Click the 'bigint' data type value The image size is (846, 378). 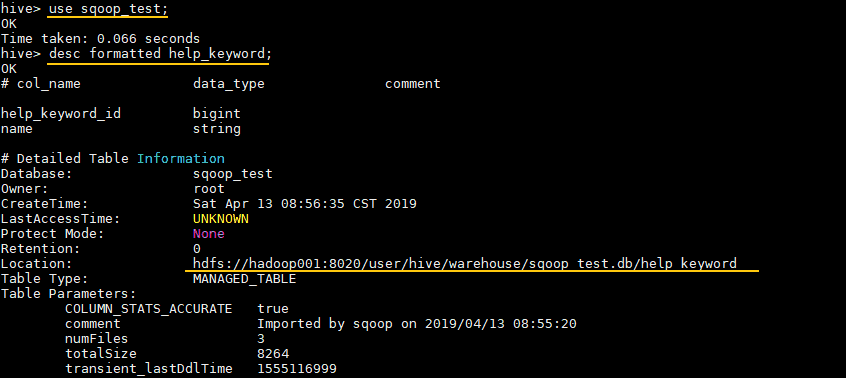217,114
